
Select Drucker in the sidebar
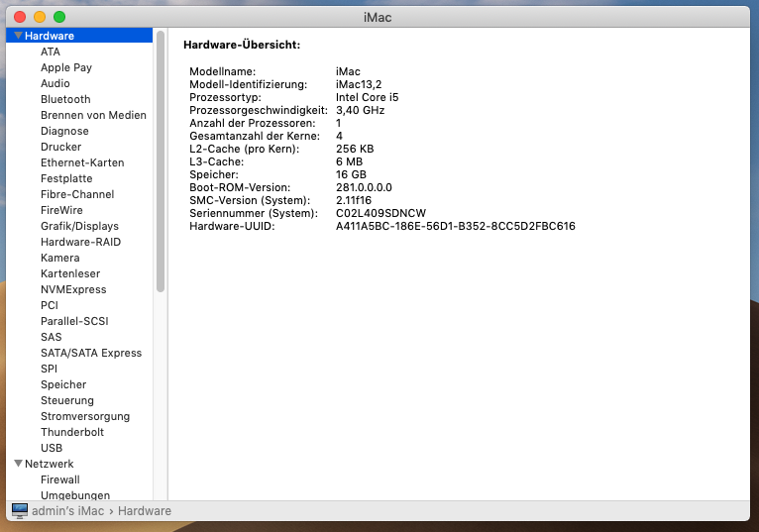(x=61, y=147)
